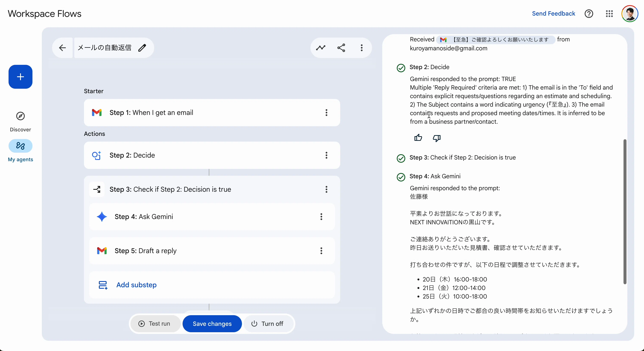Click 'Step 2: Decide' in run log
This screenshot has height=351, width=644.
(429, 67)
